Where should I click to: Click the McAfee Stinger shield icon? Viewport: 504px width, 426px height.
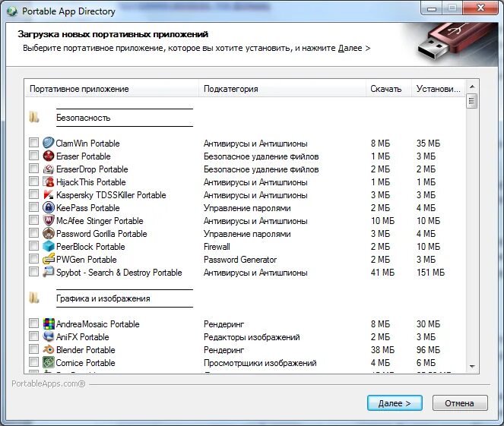(x=49, y=220)
